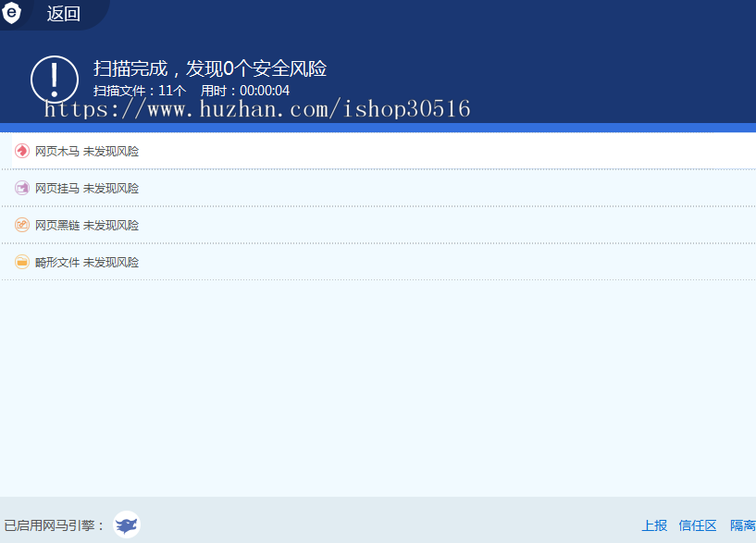Image resolution: width=756 pixels, height=543 pixels.
Task: Select the 畸形文件 未发现风险 row
Action: pyautogui.click(x=378, y=262)
